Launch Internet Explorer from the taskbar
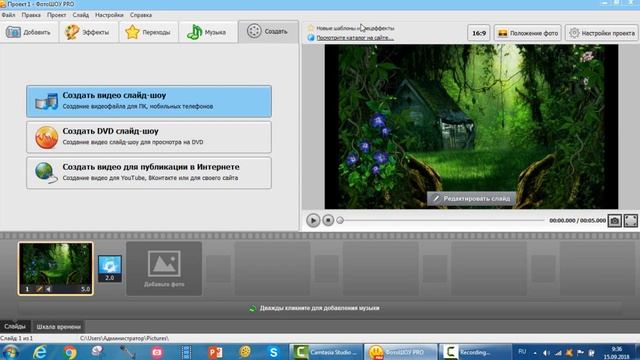 click(40, 352)
